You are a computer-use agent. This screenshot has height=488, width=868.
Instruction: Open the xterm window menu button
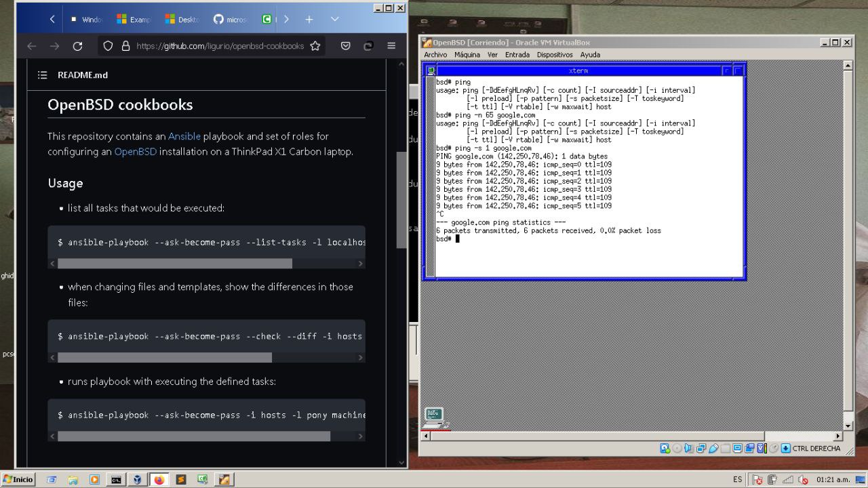point(431,70)
